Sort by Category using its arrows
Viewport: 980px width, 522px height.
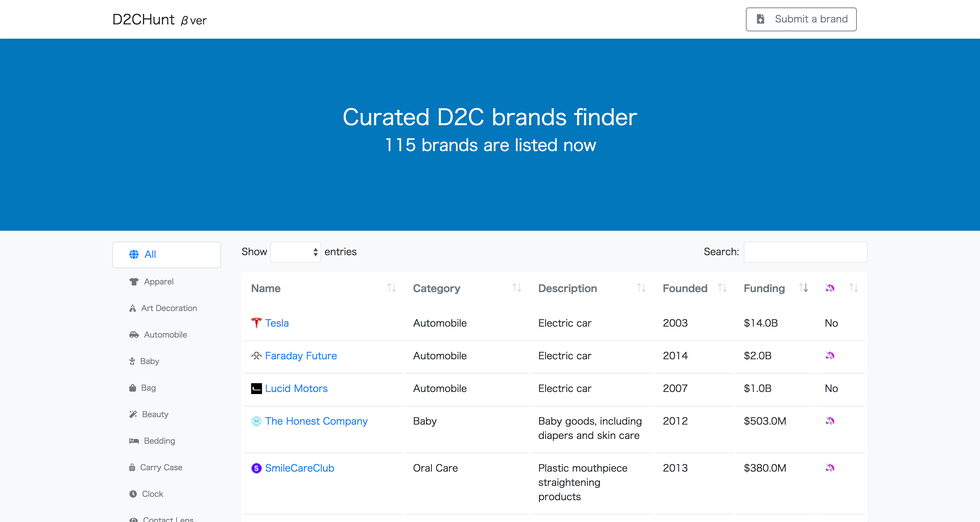coord(516,288)
